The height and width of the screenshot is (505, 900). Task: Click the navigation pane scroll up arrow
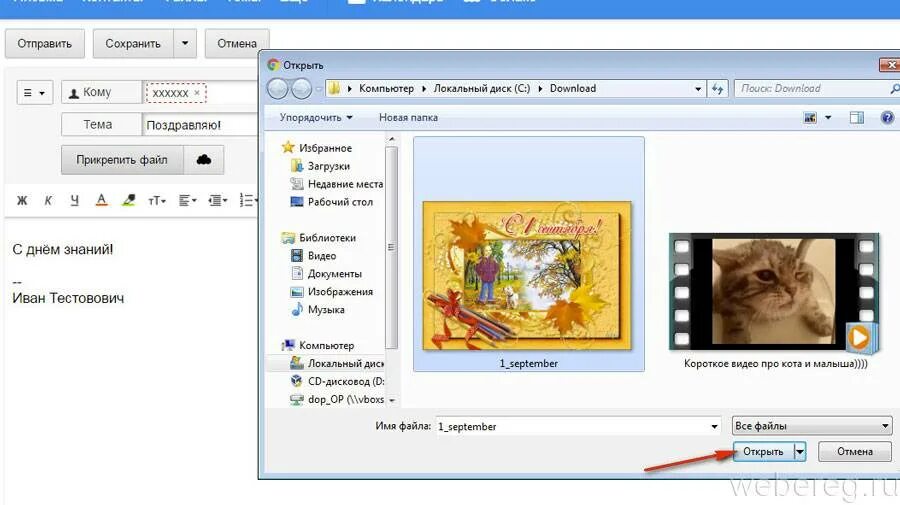391,139
